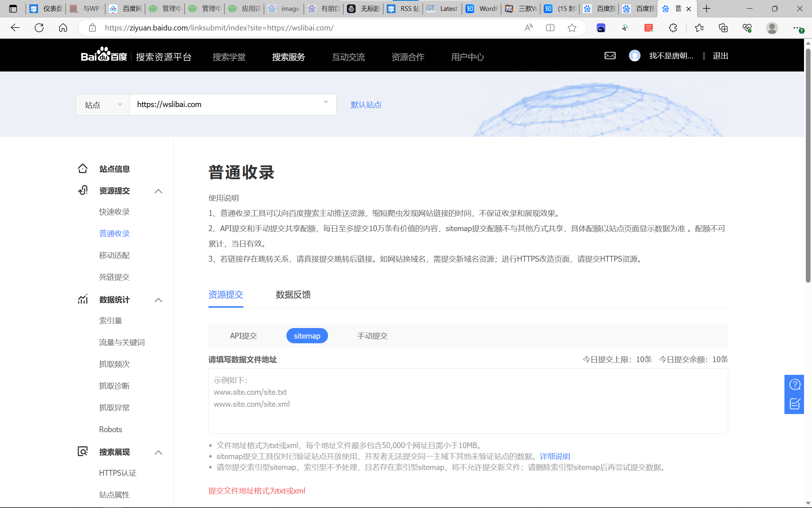Click the blue feedback edit icon
The image size is (812, 508).
(x=795, y=404)
